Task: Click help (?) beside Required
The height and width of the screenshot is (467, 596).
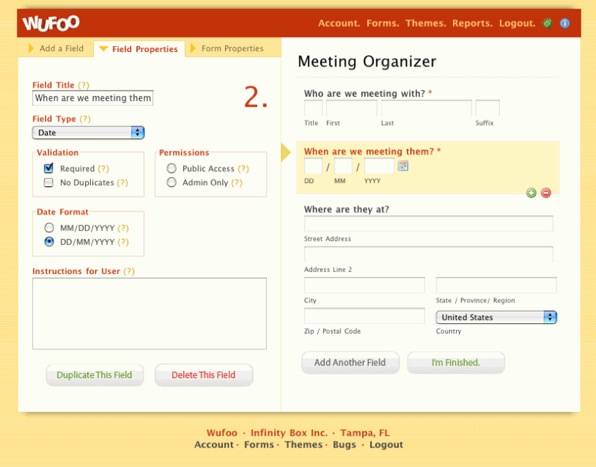Action: click(x=103, y=169)
